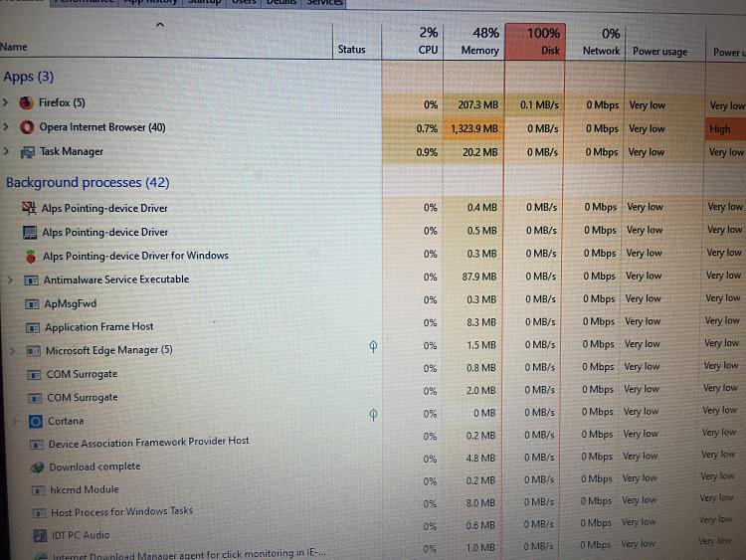Click the Download complete process icon
746x560 pixels.
pyautogui.click(x=37, y=467)
